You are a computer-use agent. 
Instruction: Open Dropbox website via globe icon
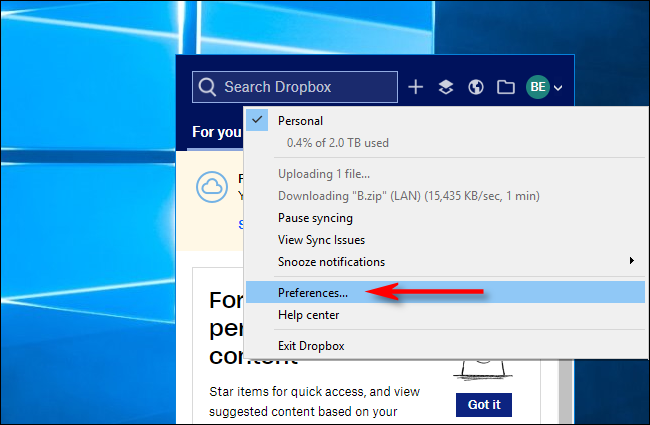[x=476, y=87]
